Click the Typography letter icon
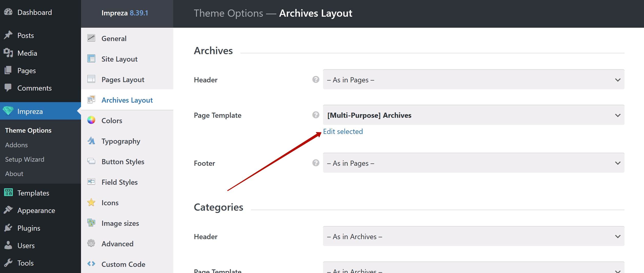 91,141
